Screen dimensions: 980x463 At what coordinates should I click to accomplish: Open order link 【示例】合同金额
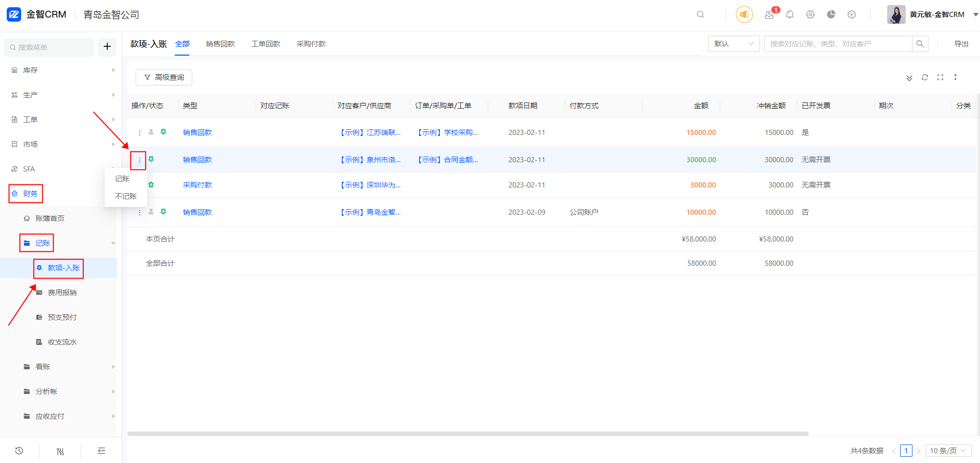point(446,160)
